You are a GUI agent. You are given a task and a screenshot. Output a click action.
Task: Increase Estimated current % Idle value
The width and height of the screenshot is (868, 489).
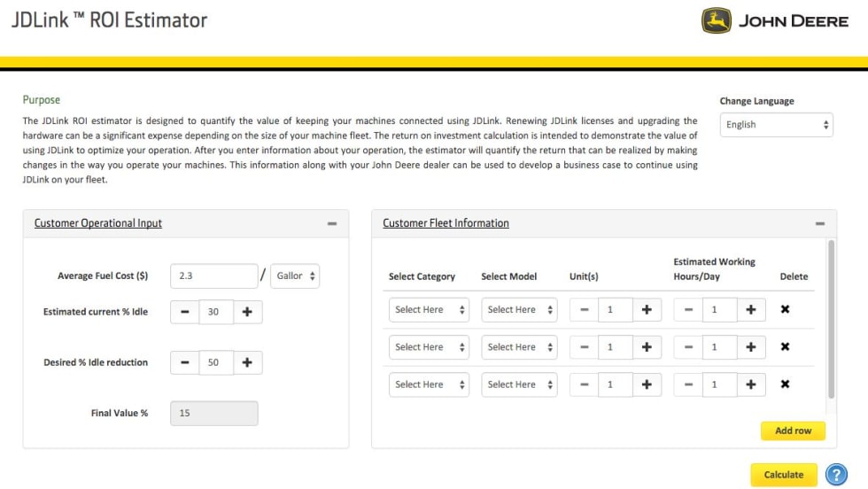247,312
